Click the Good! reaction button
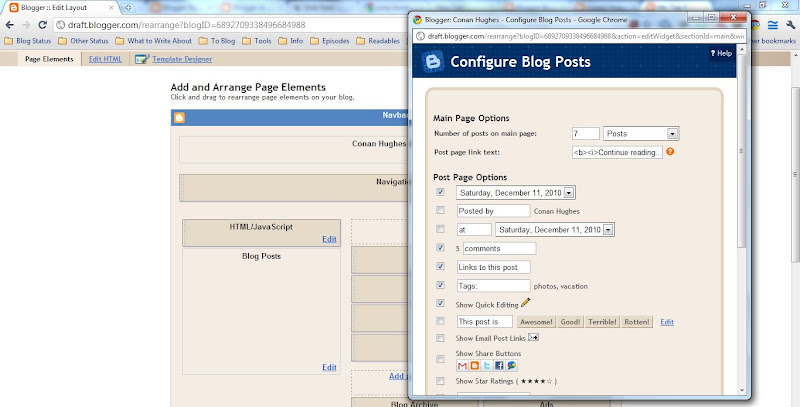Image resolution: width=800 pixels, height=407 pixels. [x=570, y=322]
